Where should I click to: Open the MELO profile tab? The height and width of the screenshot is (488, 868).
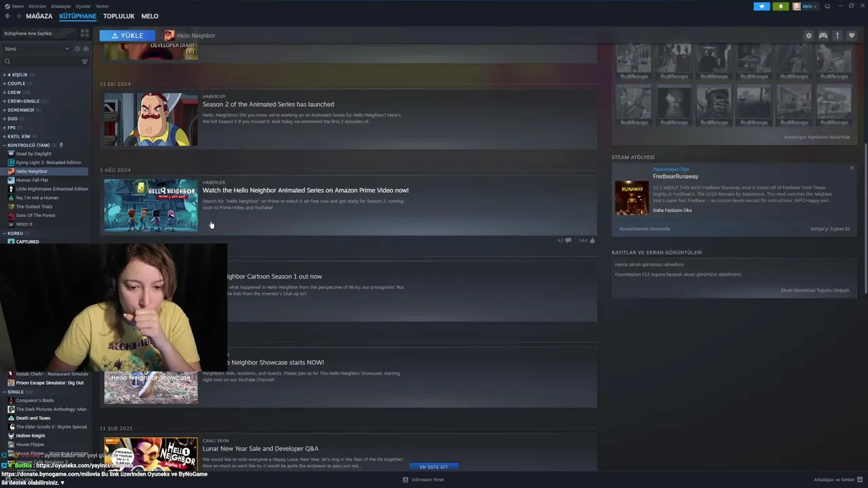[x=150, y=16]
